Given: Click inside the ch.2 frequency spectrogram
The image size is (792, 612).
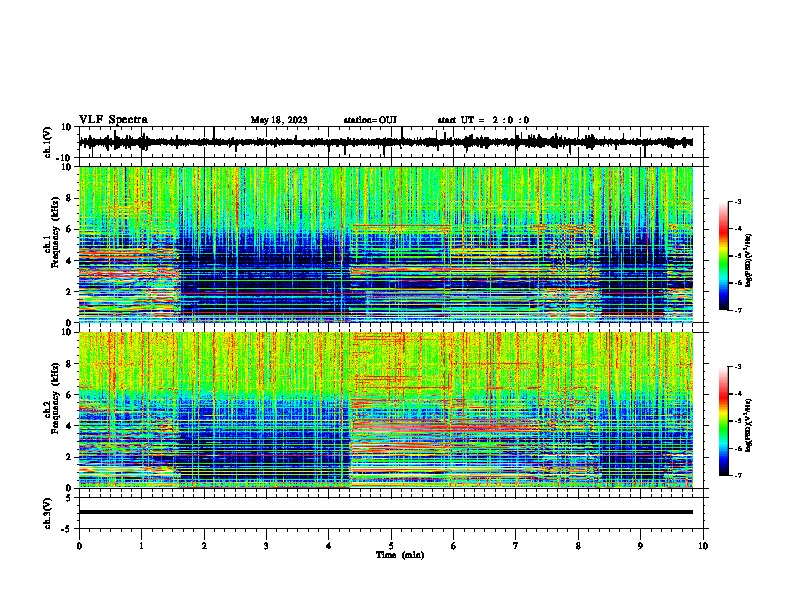Looking at the screenshot, I should tap(385, 410).
